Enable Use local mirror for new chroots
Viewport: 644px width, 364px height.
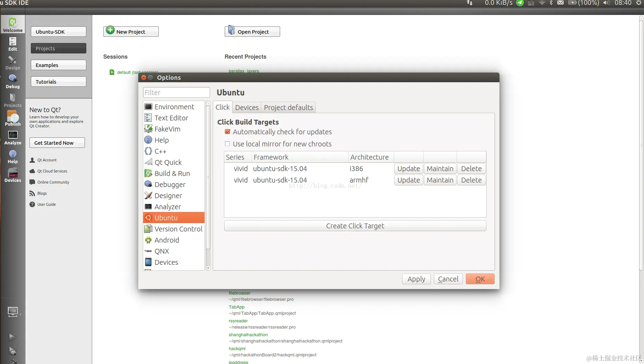point(227,144)
